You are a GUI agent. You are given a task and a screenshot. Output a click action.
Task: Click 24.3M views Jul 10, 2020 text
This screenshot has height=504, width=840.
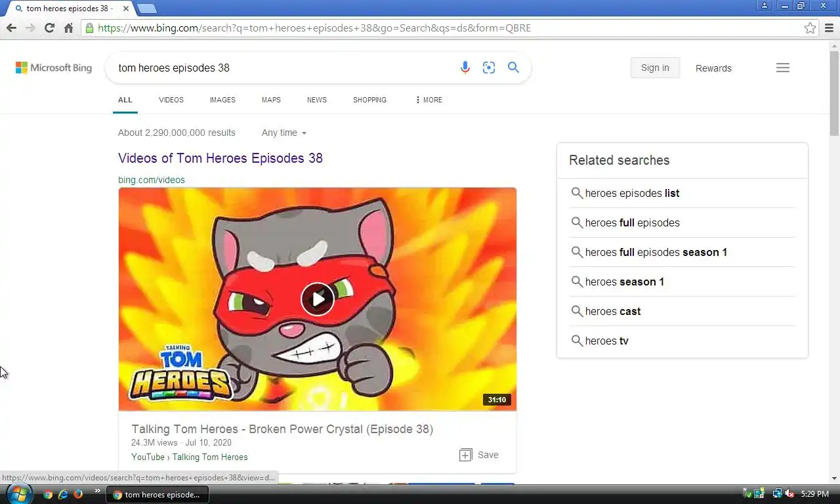pos(181,443)
